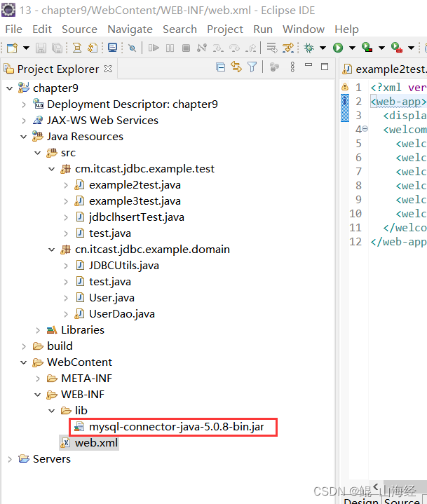Click the Collapse All icon in Project Explorer
This screenshot has width=427, height=504.
(x=221, y=67)
